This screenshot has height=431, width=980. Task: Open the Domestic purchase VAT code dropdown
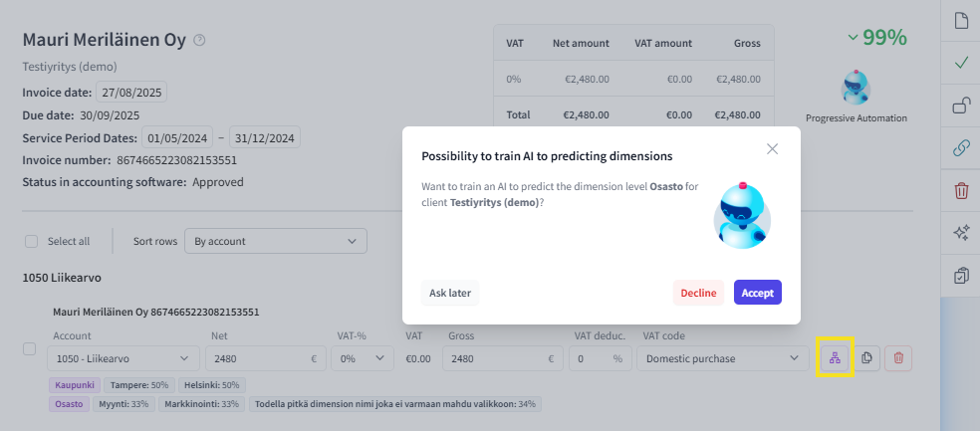pyautogui.click(x=721, y=358)
